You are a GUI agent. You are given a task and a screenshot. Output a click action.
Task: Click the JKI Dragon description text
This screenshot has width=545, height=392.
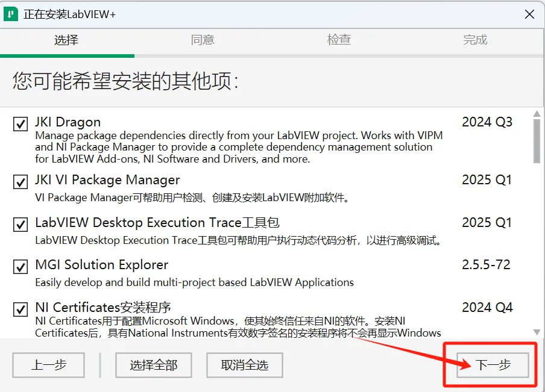click(x=239, y=147)
